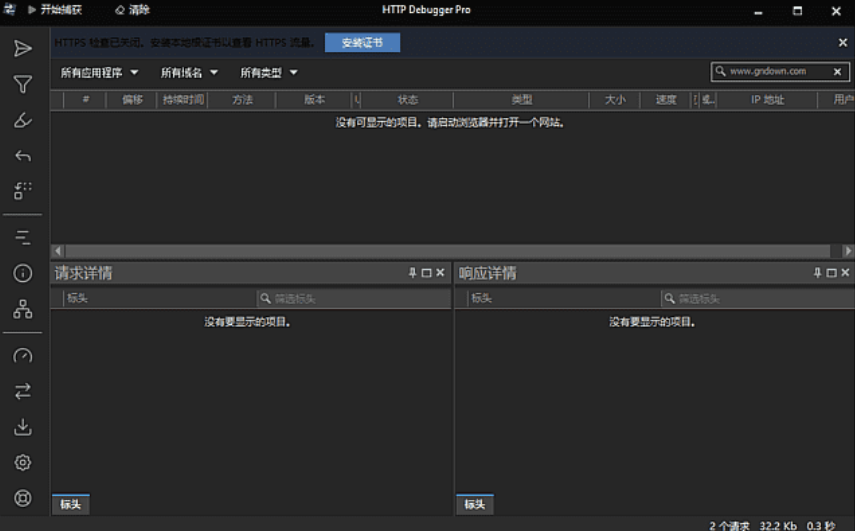855x531 pixels.
Task: Sort by the IP 地址 column header
Action: (x=767, y=100)
